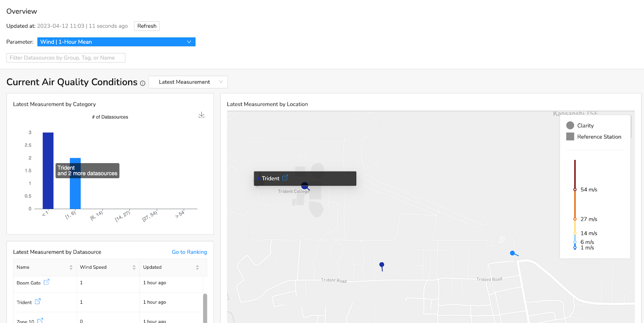Toggle Clarity circle in map legend
The image size is (644, 323).
pos(570,126)
